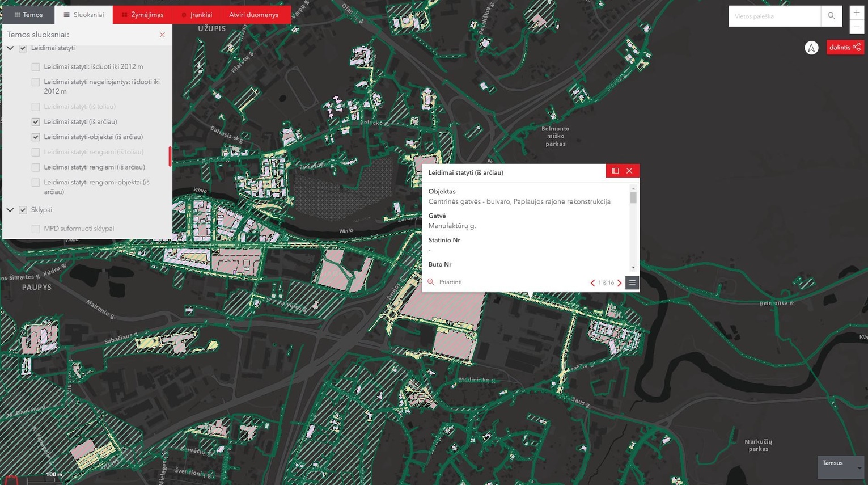
Task: Check MPD suformuoti sklypai layer
Action: [x=36, y=229]
